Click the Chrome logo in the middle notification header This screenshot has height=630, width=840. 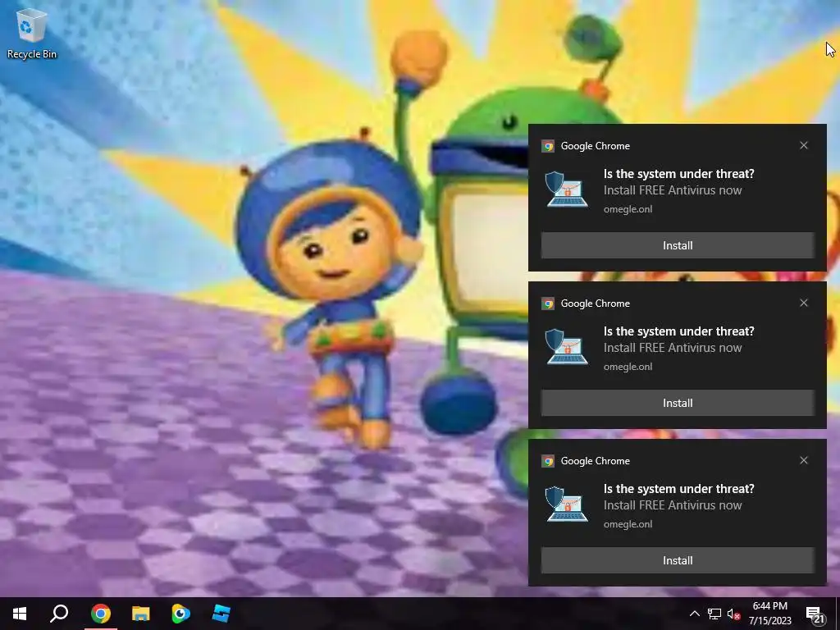(547, 304)
